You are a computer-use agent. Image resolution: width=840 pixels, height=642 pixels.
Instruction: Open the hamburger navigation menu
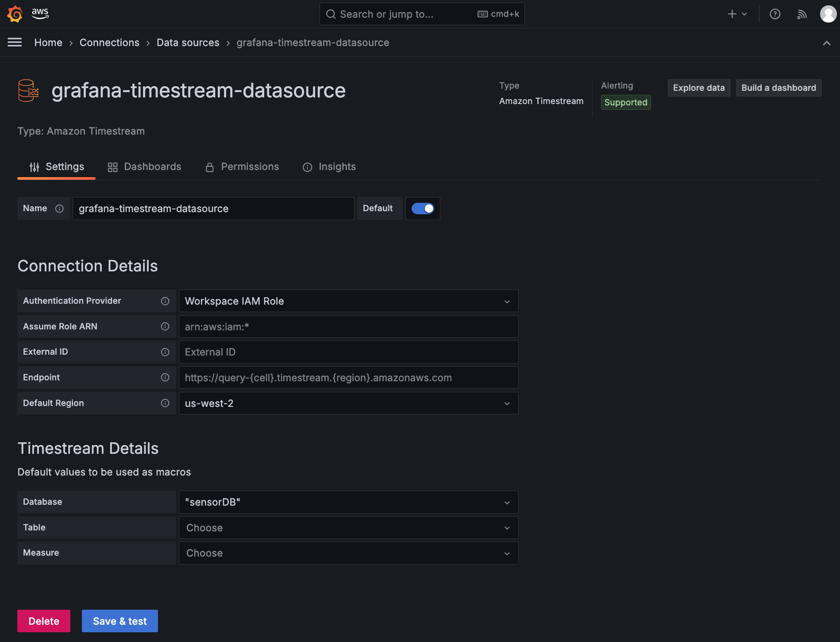[x=15, y=43]
